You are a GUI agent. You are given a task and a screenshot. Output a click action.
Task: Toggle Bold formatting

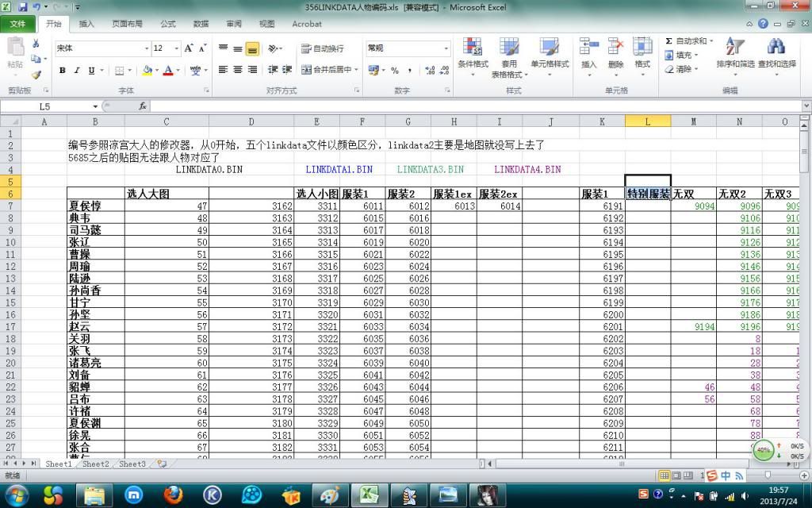point(63,71)
